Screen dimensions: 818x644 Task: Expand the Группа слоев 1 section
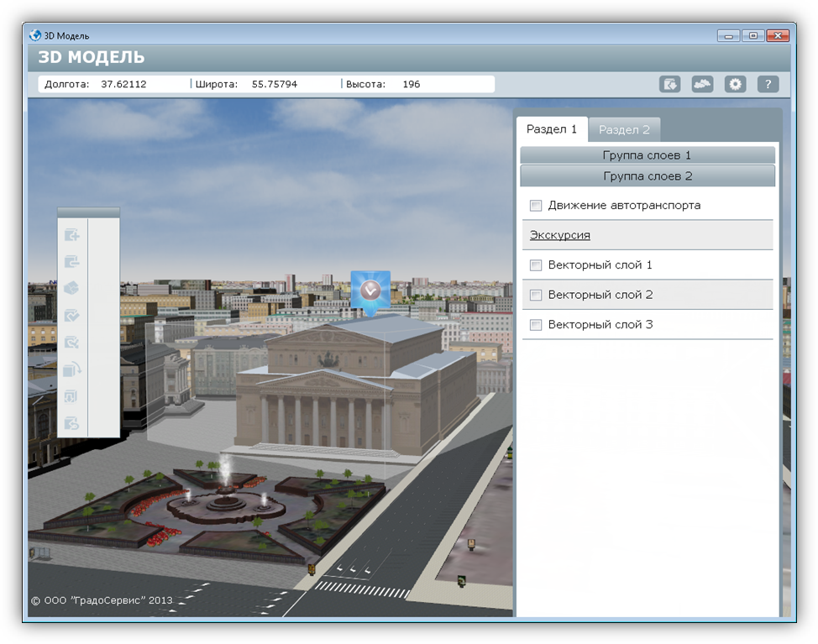click(647, 155)
